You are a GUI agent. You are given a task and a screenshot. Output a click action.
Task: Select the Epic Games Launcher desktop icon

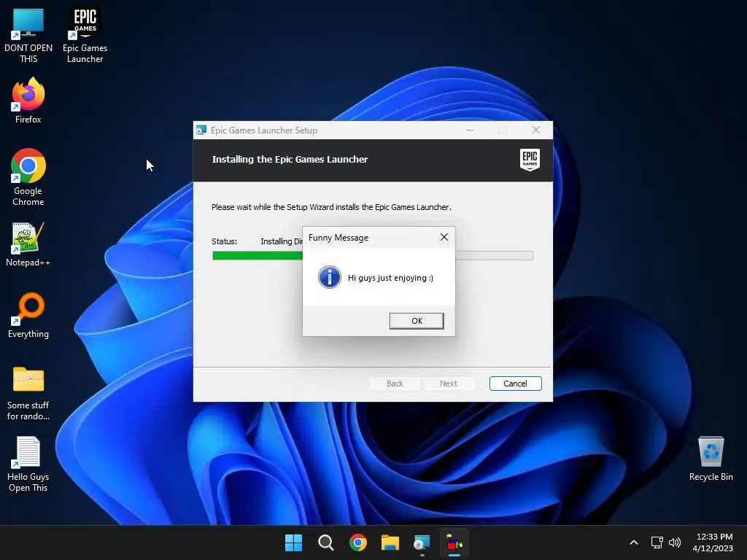click(85, 36)
